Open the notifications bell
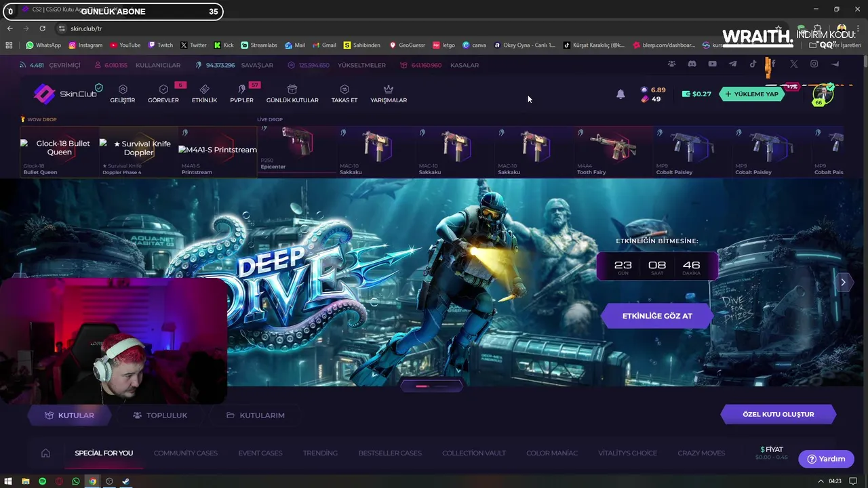Viewport: 868px width, 488px height. 620,94
